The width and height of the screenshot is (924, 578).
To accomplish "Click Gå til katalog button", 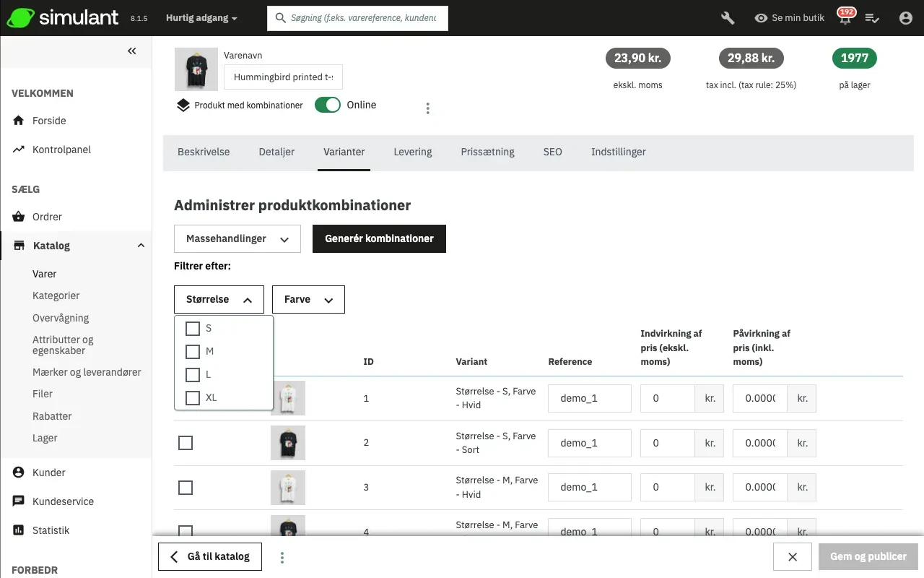I will [x=210, y=556].
